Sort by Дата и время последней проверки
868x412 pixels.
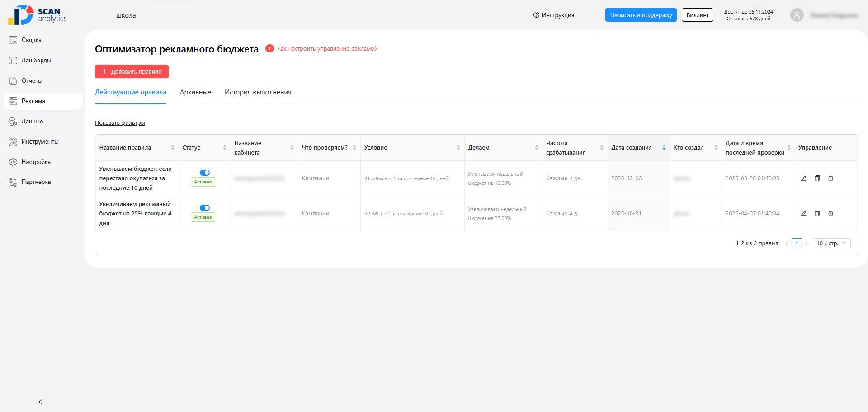click(789, 148)
